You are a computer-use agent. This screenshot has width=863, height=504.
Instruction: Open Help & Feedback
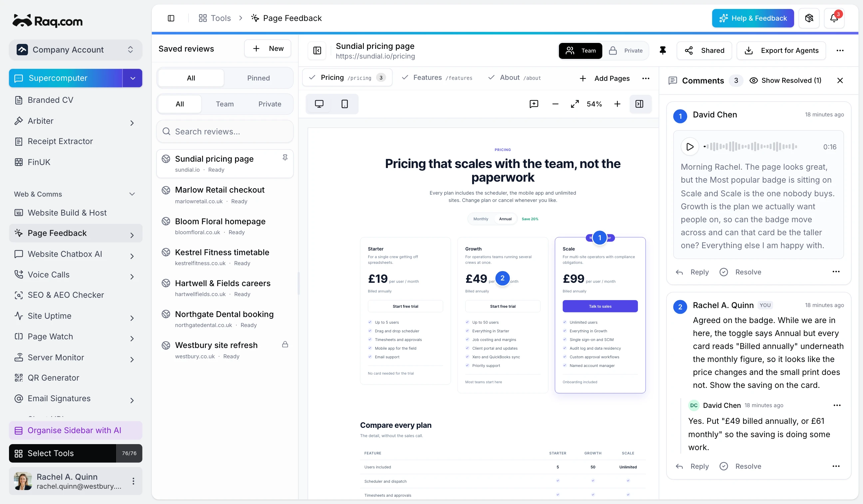click(752, 18)
